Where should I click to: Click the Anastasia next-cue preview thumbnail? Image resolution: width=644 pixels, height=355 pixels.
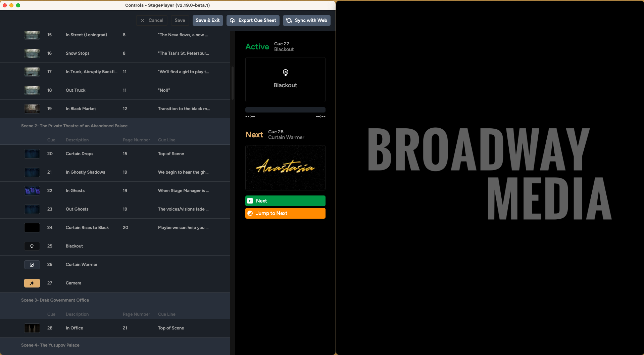click(x=285, y=168)
